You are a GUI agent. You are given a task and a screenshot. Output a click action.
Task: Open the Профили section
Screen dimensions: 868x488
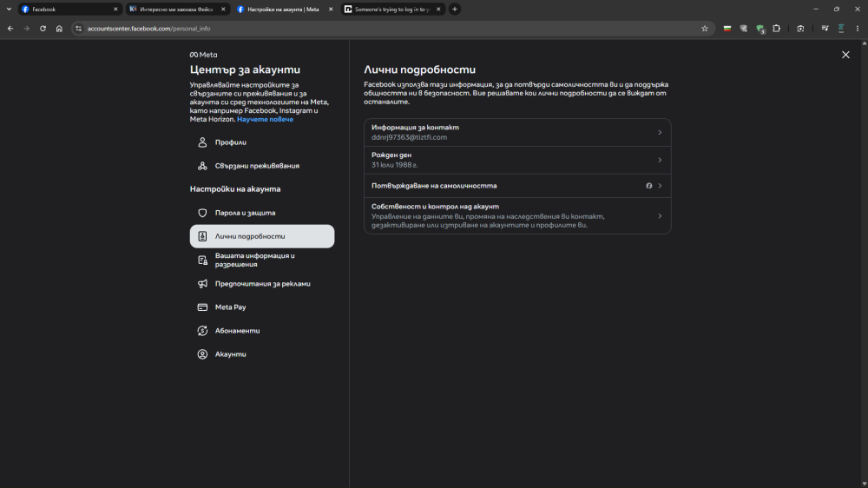click(262, 142)
